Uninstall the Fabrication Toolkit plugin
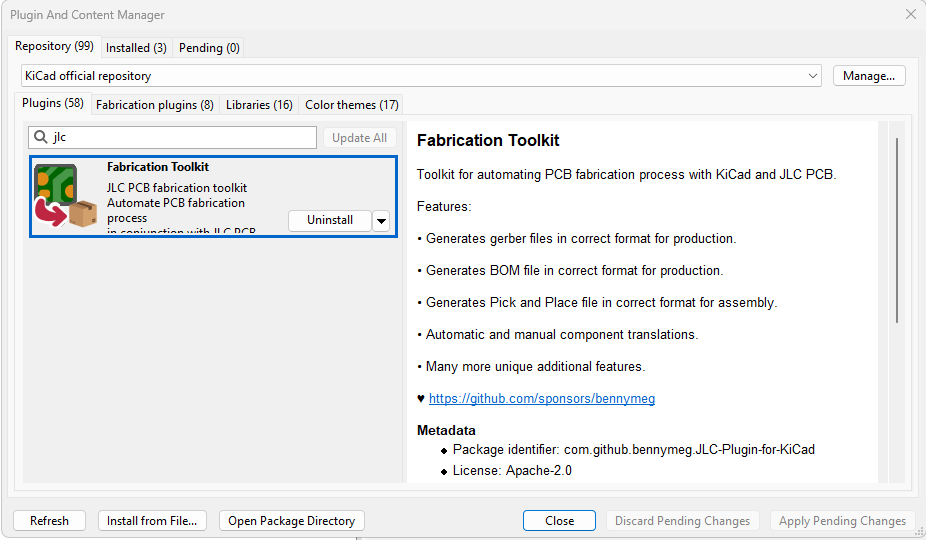Screen dimensions: 926x540 (x=329, y=220)
